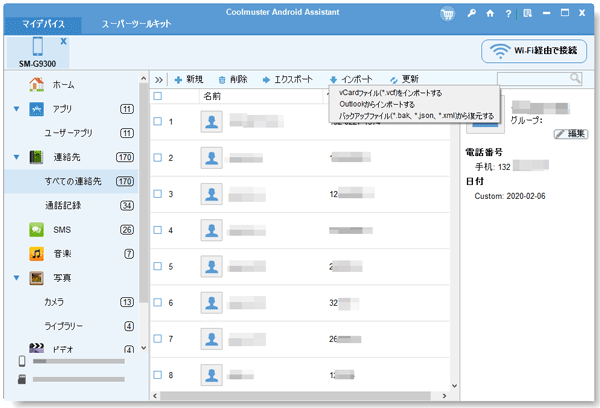Collapse sidebar with the double-chevron button
The width and height of the screenshot is (600, 408).
click(159, 80)
